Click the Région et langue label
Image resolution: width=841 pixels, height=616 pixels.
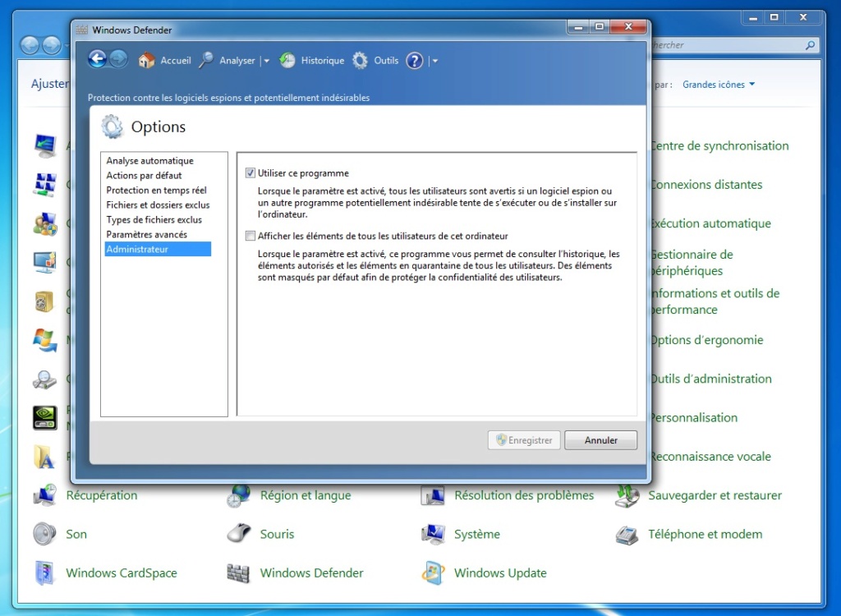(306, 495)
